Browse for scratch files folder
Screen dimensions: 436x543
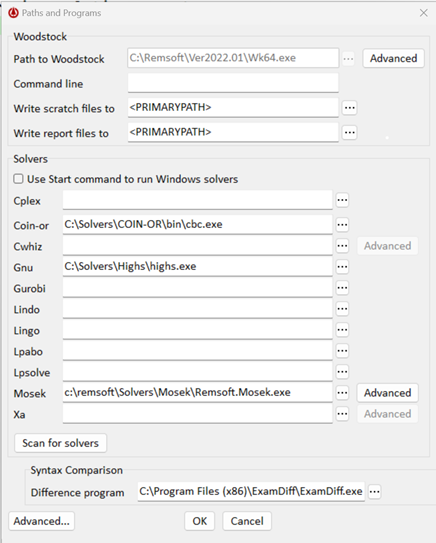tap(349, 108)
